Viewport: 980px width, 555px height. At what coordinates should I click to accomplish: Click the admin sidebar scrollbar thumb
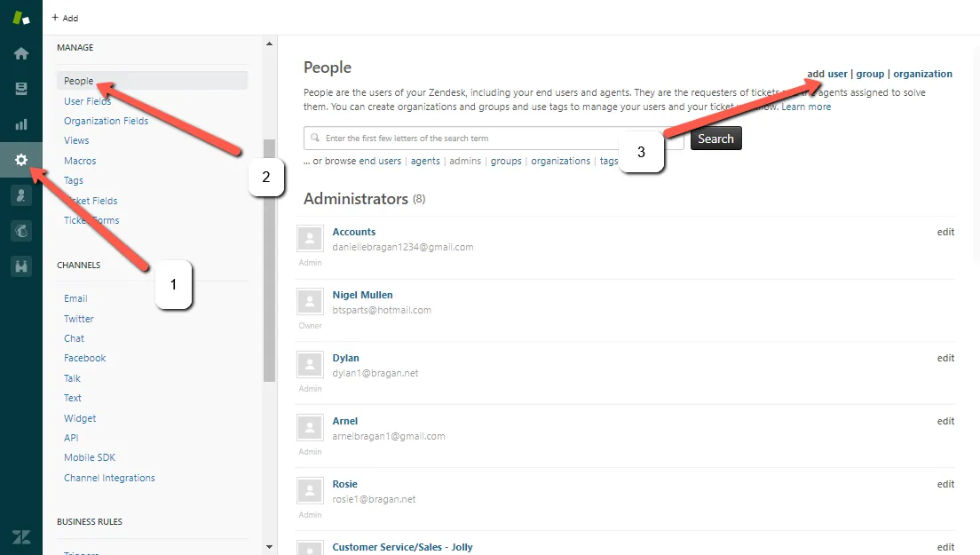coord(269,260)
